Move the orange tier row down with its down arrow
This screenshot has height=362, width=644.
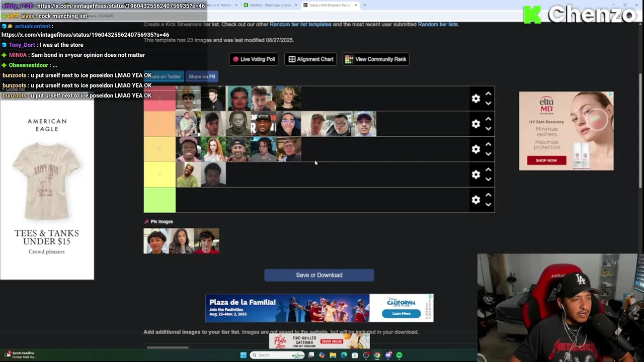488,129
